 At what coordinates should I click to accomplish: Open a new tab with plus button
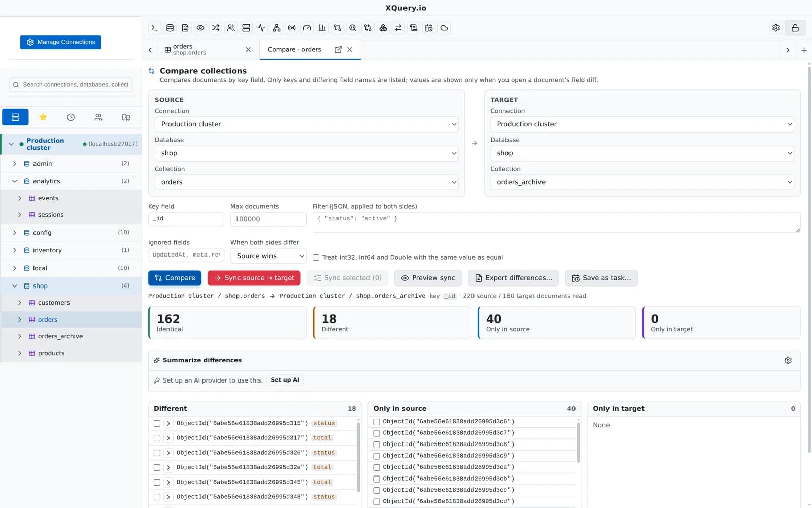click(804, 50)
